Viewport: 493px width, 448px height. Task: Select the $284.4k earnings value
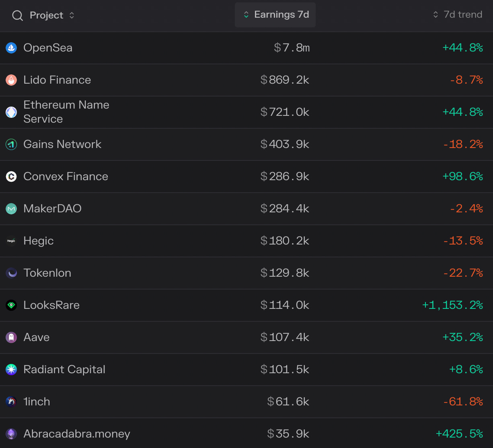point(285,209)
